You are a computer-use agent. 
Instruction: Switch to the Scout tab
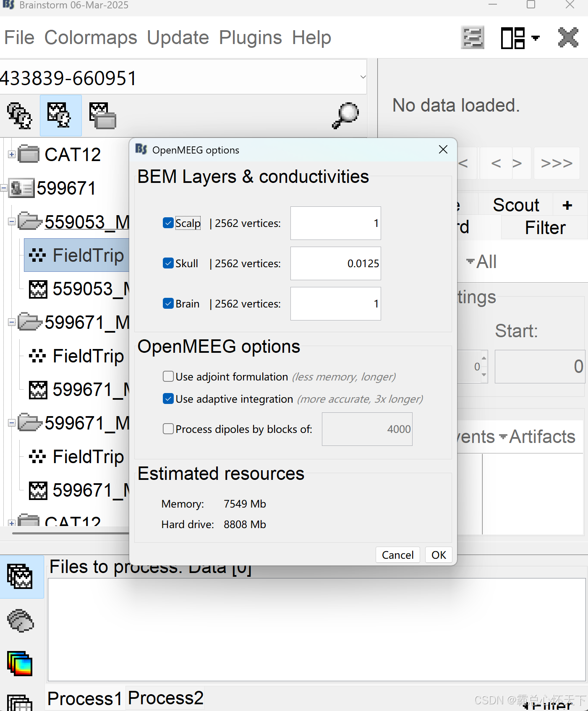coord(516,205)
